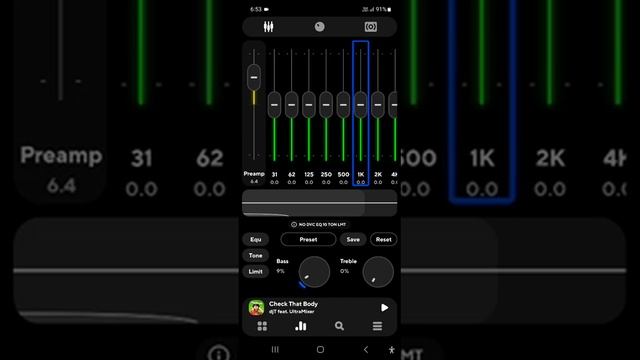Open the volume knob tab icon
The height and width of the screenshot is (360, 640).
pos(320,27)
